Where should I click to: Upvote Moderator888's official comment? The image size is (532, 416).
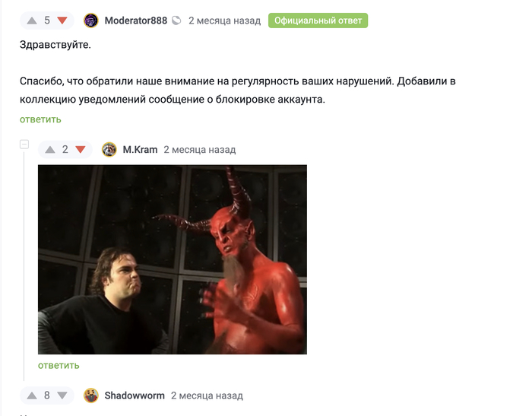pyautogui.click(x=32, y=21)
